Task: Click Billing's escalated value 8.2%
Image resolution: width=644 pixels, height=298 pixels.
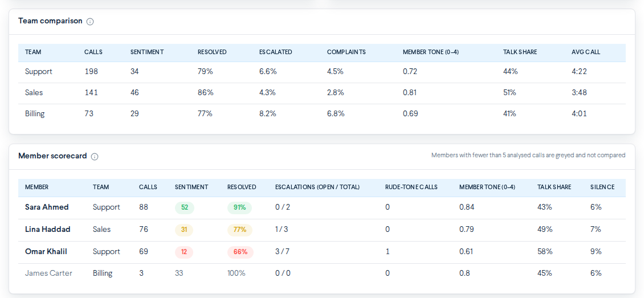Action: (268, 113)
